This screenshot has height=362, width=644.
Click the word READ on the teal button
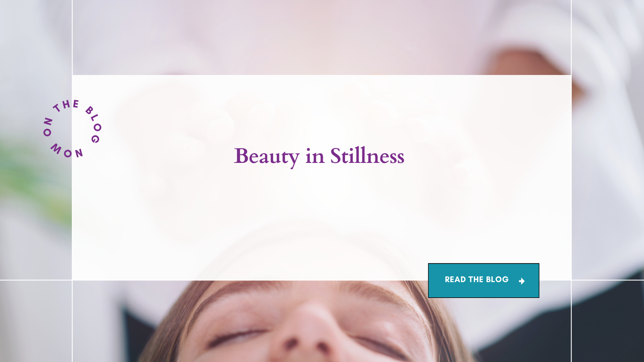coord(455,280)
